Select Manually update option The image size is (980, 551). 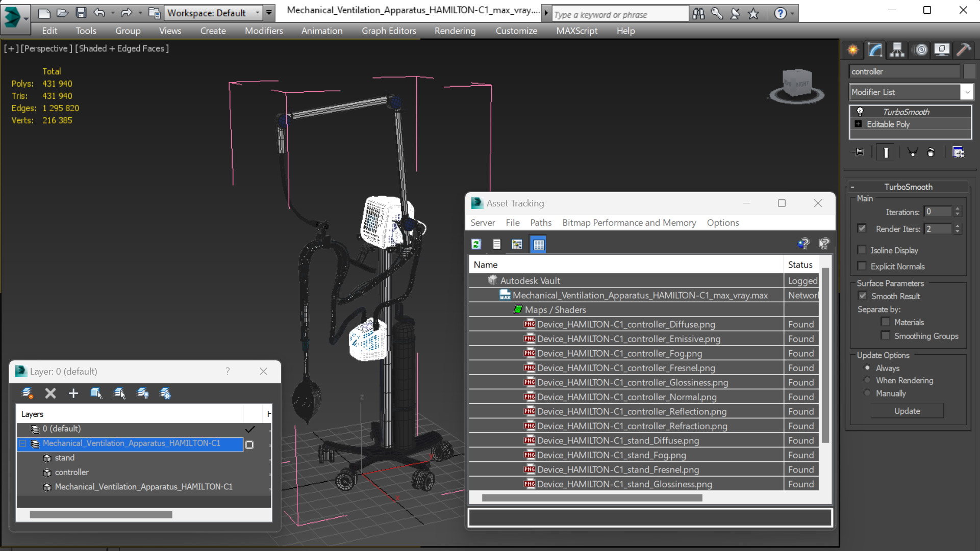click(x=867, y=393)
